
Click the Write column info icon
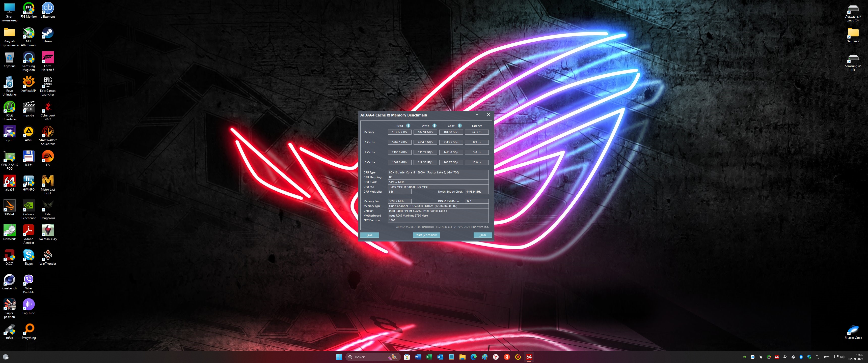click(x=434, y=126)
